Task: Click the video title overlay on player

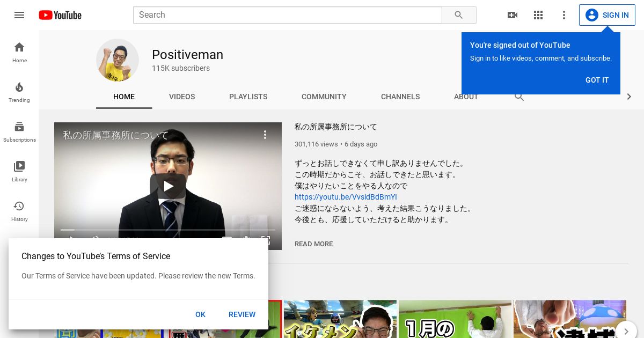Action: [x=115, y=135]
